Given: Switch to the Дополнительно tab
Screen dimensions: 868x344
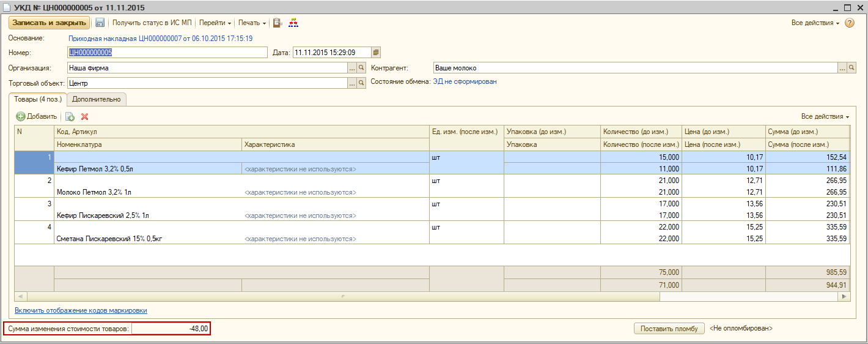Looking at the screenshot, I should (x=97, y=99).
